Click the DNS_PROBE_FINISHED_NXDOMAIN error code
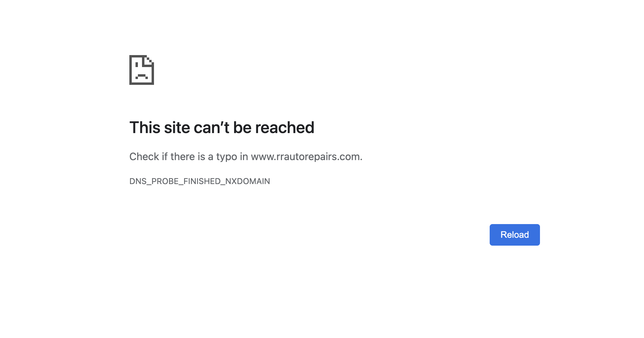The image size is (644, 338). click(199, 181)
